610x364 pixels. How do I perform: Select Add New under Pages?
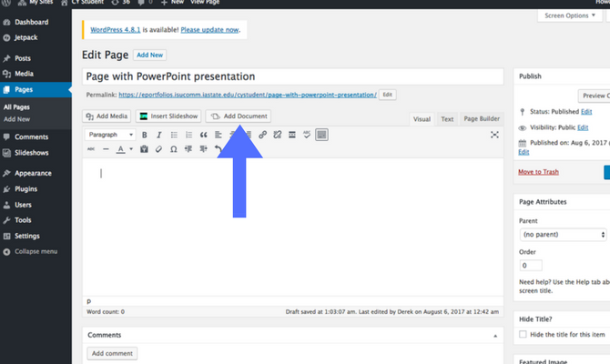(x=16, y=119)
